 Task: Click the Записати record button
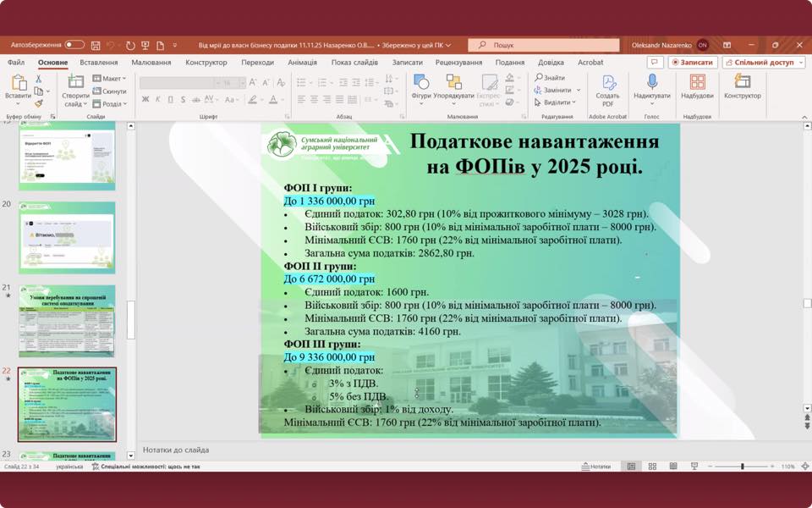point(693,63)
